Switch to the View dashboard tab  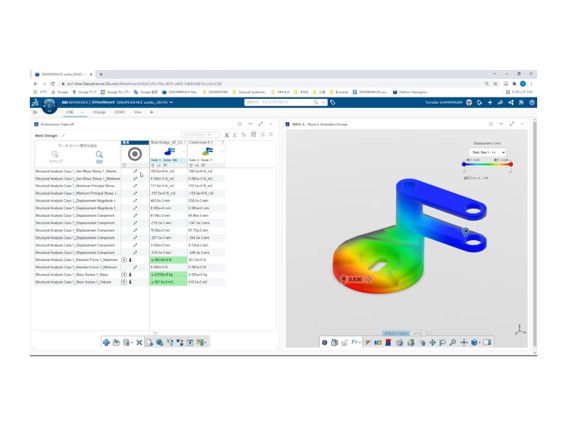137,112
